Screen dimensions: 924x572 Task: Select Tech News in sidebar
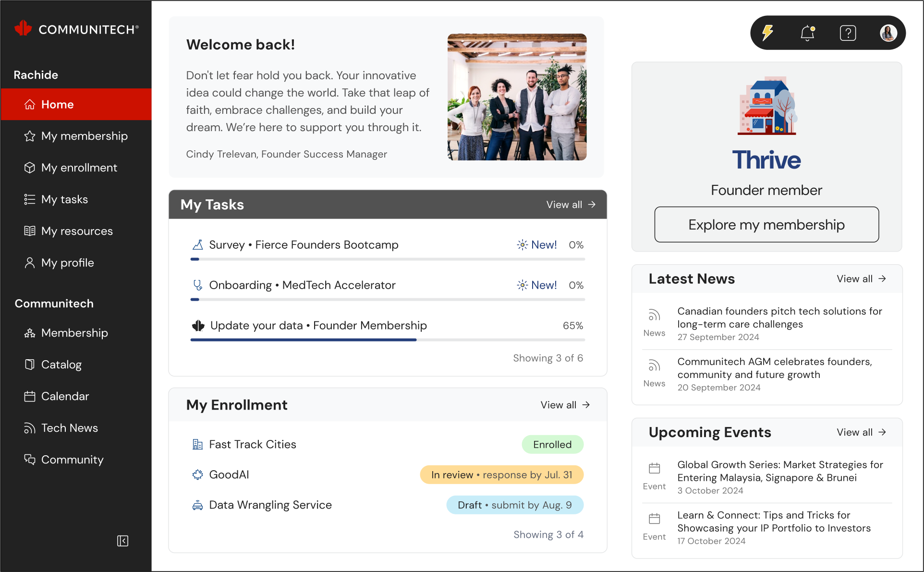click(69, 428)
